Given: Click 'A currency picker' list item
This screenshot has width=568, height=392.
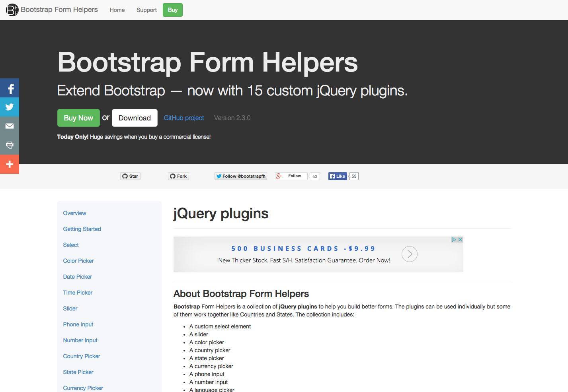Looking at the screenshot, I should (x=211, y=366).
